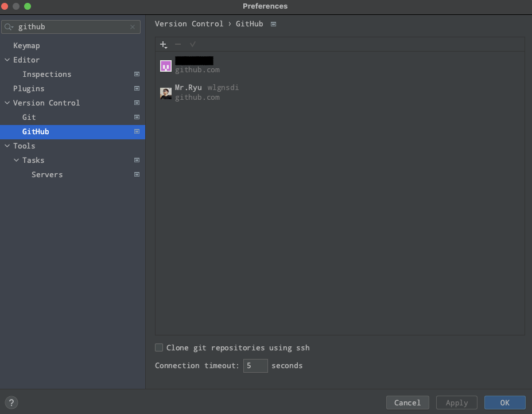Click the github search input field

tap(71, 27)
